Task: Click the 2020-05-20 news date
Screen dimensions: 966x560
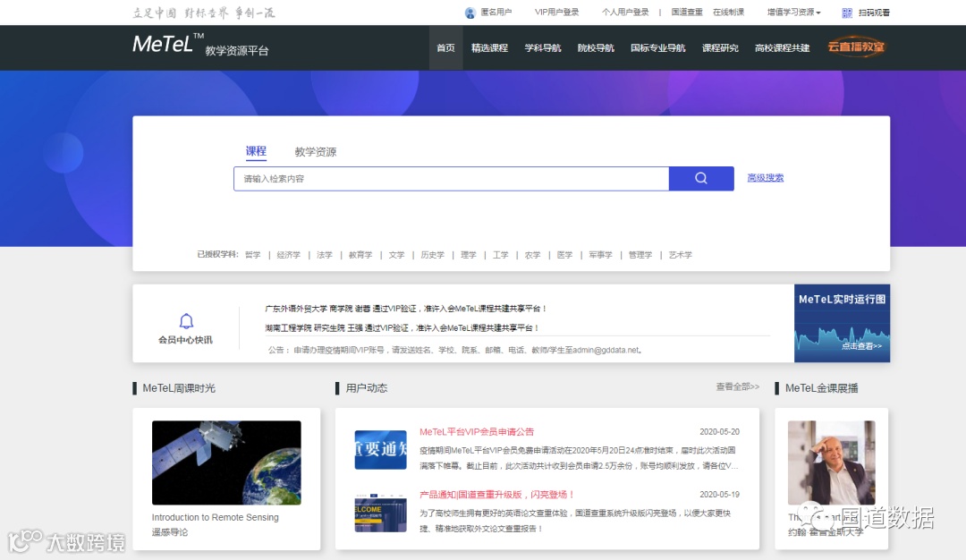Action: tap(719, 432)
